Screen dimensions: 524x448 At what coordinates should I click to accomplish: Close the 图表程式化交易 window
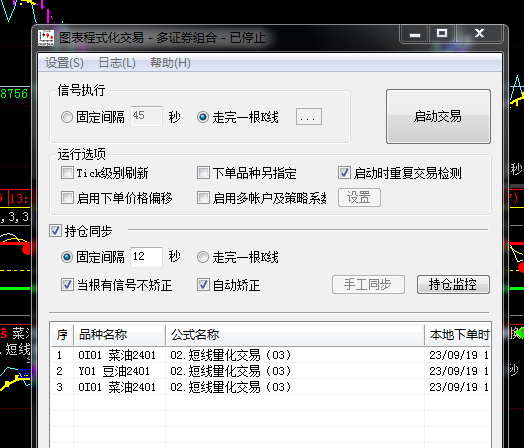tap(479, 34)
